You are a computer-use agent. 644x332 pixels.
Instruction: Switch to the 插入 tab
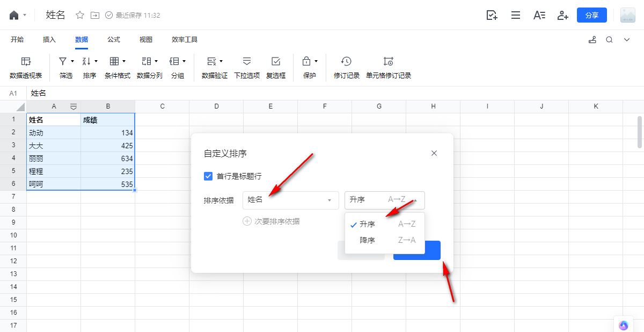(x=49, y=39)
